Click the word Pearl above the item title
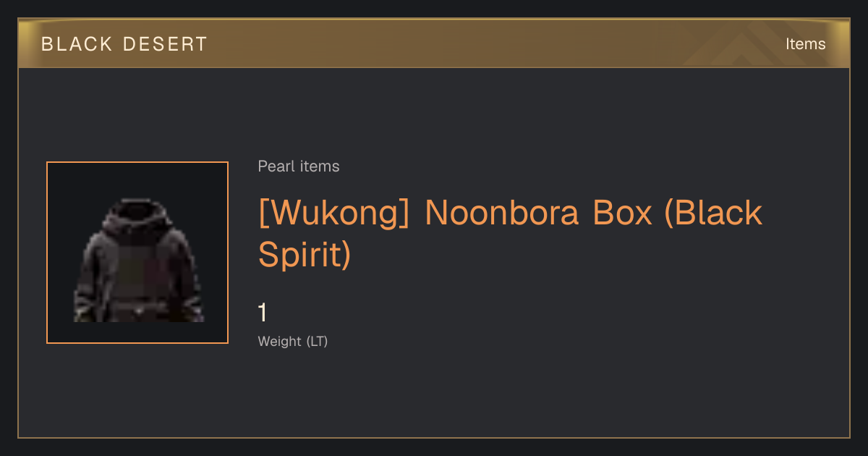868x456 pixels. pyautogui.click(x=276, y=166)
